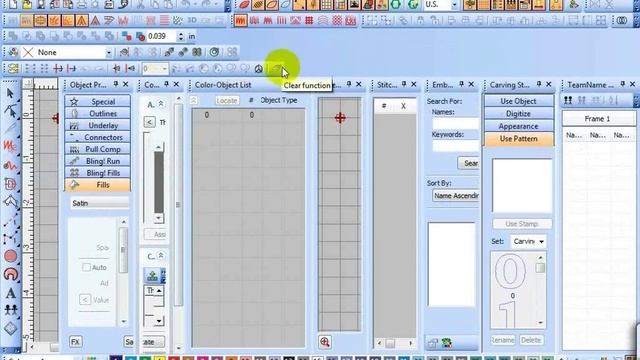This screenshot has width=640, height=360.
Task: Click the 0.039 in value stepper arrows
Action: click(181, 36)
